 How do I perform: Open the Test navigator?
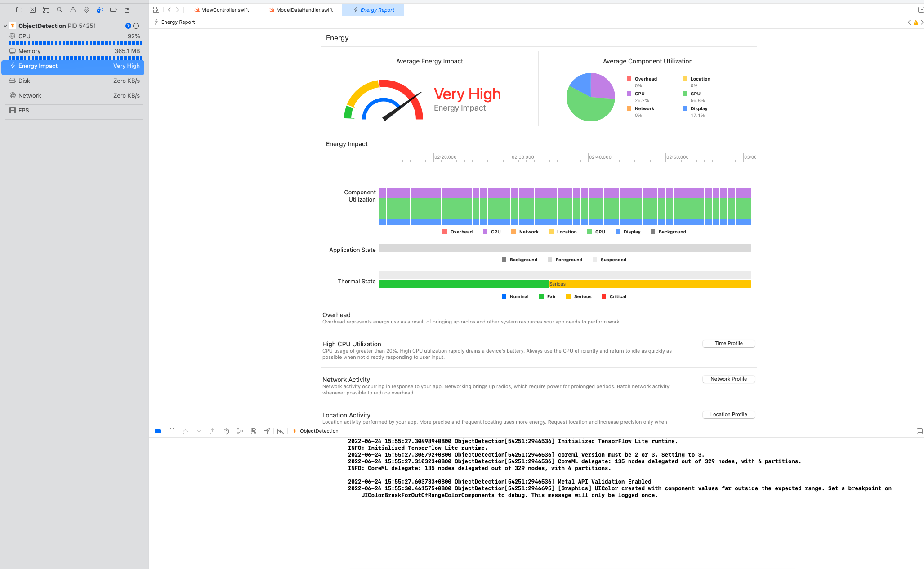[x=86, y=9]
